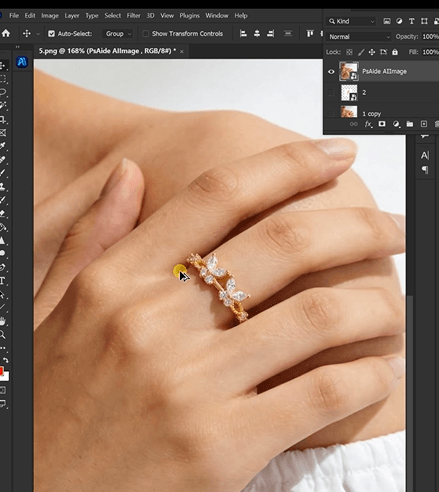Screen dimensions: 439x492
Task: Open the Group auto-select dropdown
Action: (x=118, y=34)
